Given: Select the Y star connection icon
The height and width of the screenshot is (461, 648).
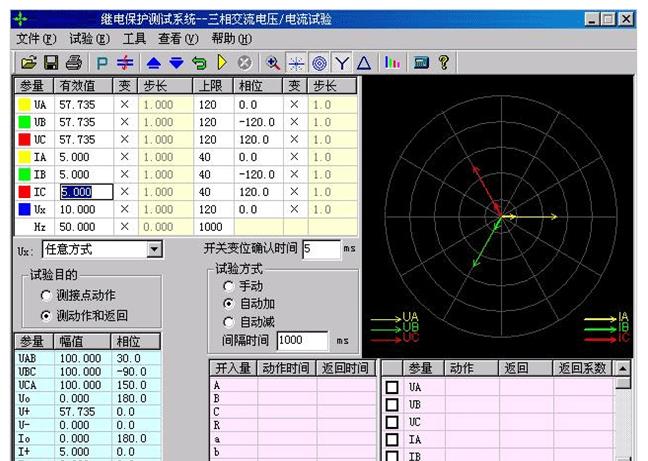Looking at the screenshot, I should pos(342,63).
